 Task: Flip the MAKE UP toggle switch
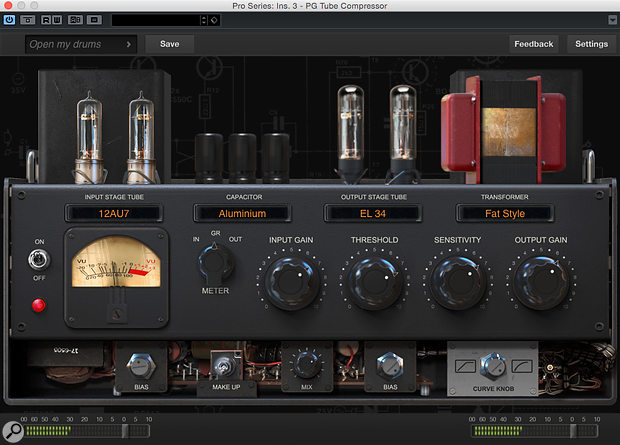[x=224, y=365]
